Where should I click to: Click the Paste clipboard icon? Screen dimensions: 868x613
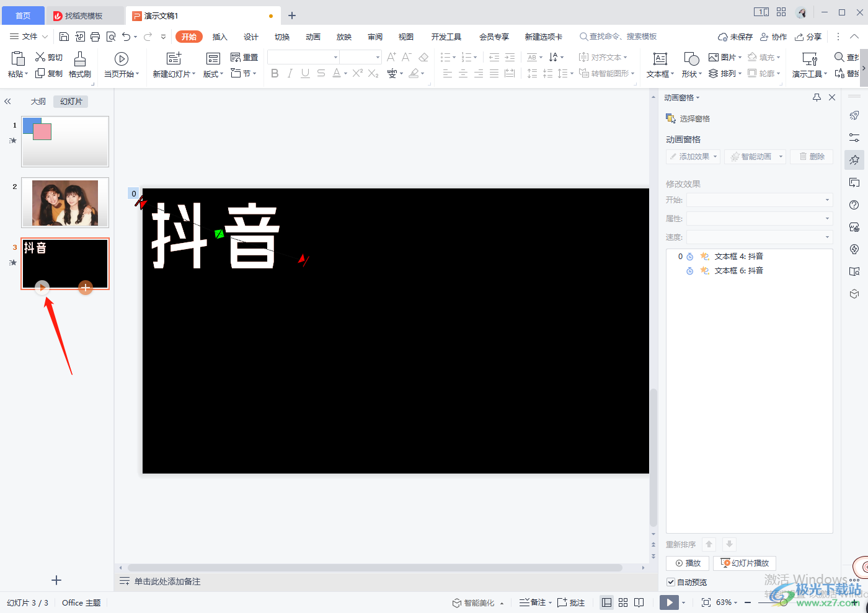coord(17,58)
